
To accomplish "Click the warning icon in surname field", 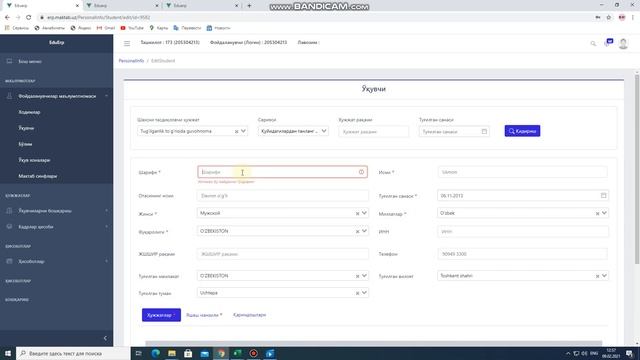I will point(361,172).
